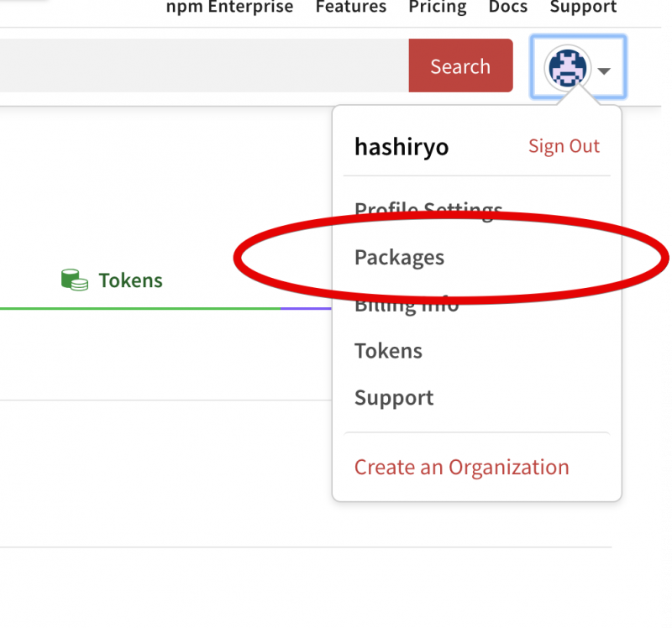Click the Create an Organization link
This screenshot has height=628, width=672.
[x=461, y=467]
